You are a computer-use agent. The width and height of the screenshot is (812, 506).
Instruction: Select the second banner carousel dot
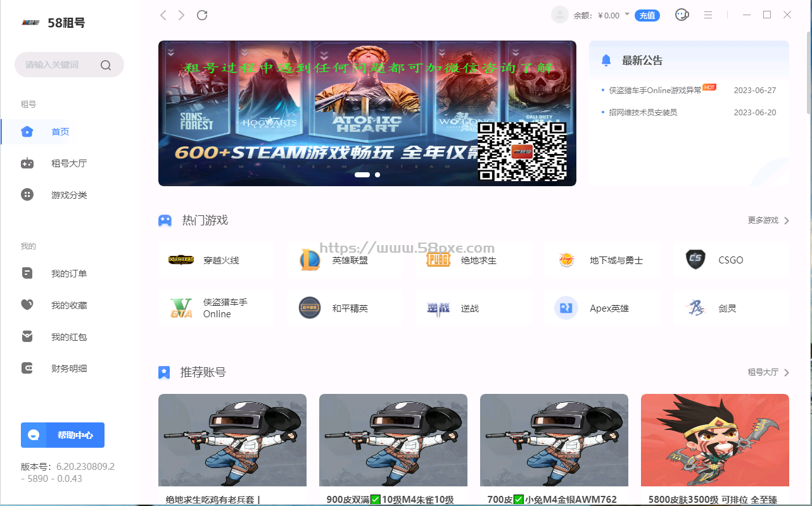tap(377, 174)
